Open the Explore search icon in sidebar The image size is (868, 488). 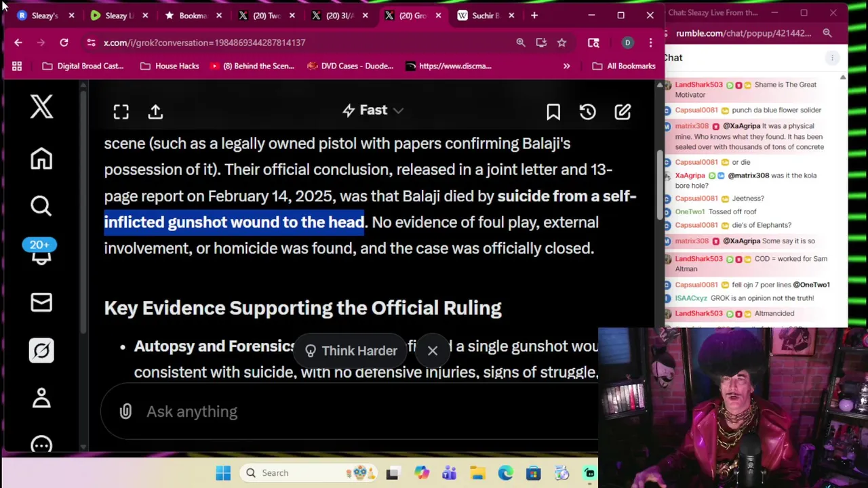tap(41, 205)
